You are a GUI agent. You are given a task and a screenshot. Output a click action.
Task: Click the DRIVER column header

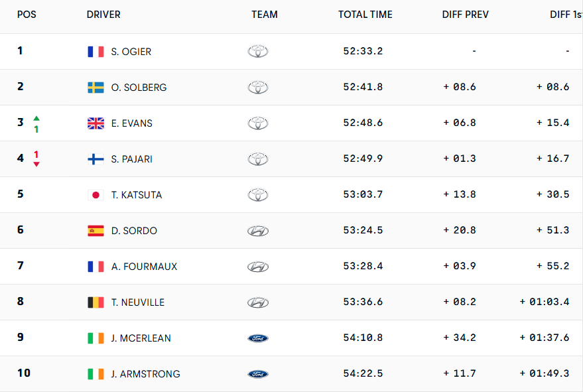103,15
